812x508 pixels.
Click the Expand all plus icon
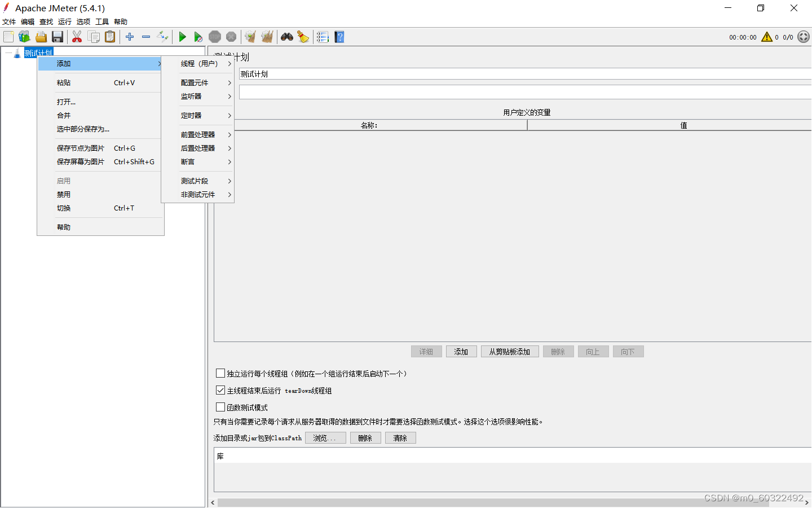tap(130, 37)
